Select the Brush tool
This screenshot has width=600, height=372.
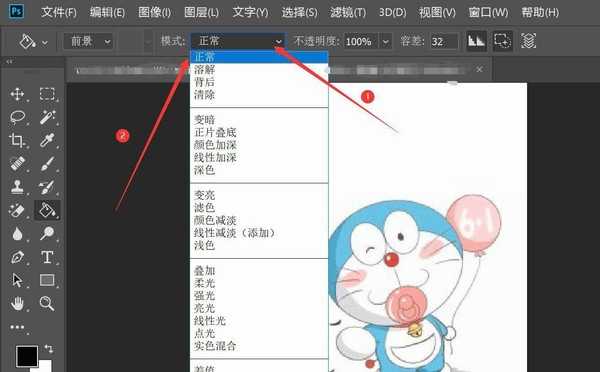47,164
